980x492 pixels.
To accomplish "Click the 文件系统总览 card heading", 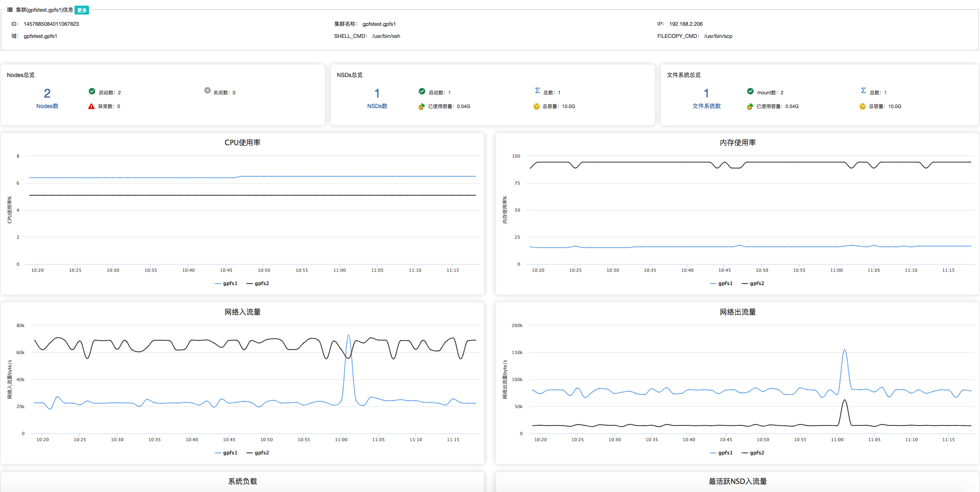I will [683, 75].
